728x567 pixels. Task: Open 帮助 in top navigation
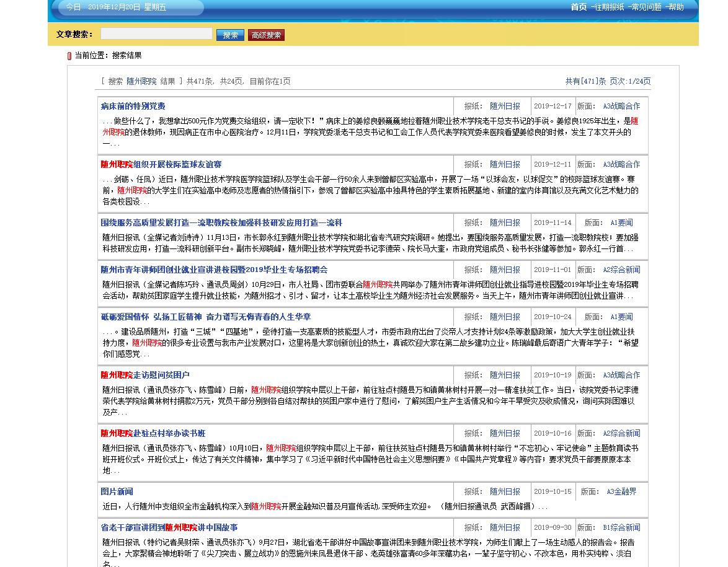(x=675, y=7)
